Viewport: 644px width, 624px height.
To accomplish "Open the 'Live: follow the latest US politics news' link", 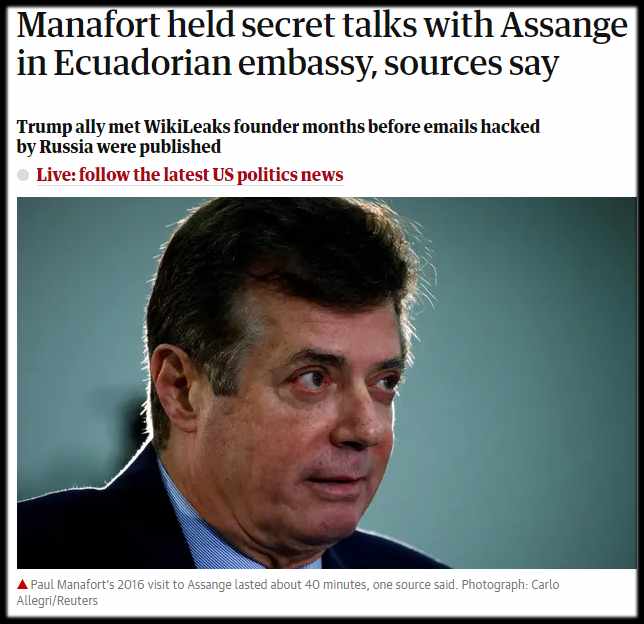I will (190, 175).
